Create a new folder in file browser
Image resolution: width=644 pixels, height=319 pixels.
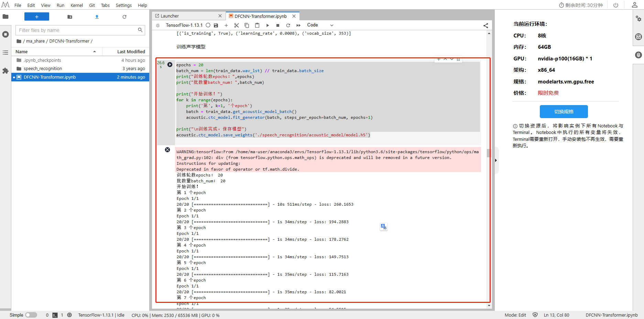pyautogui.click(x=70, y=17)
